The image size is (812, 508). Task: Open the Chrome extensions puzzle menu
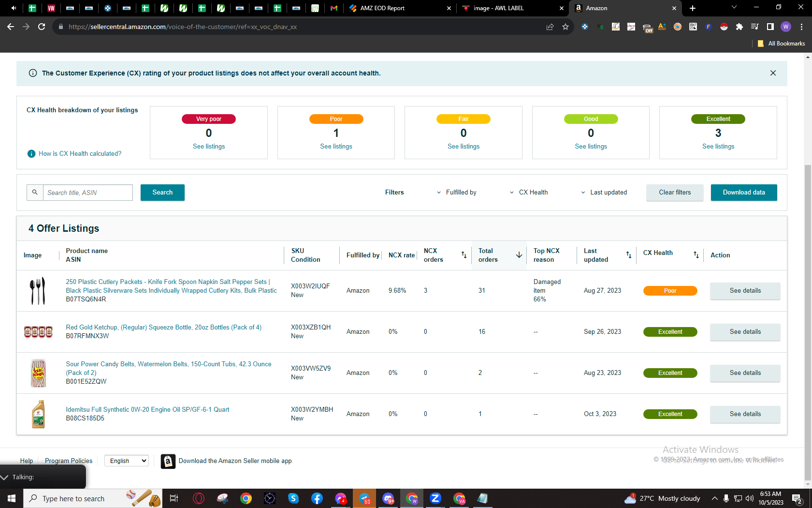click(739, 27)
